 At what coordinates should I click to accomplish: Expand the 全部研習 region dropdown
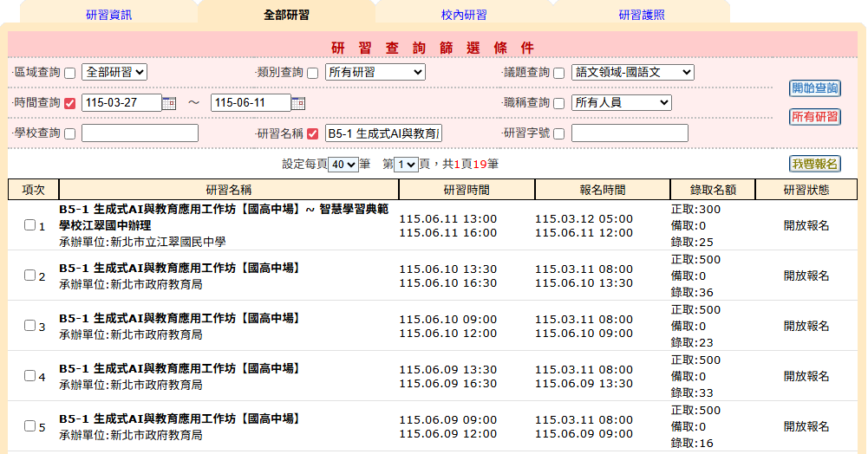click(x=114, y=72)
